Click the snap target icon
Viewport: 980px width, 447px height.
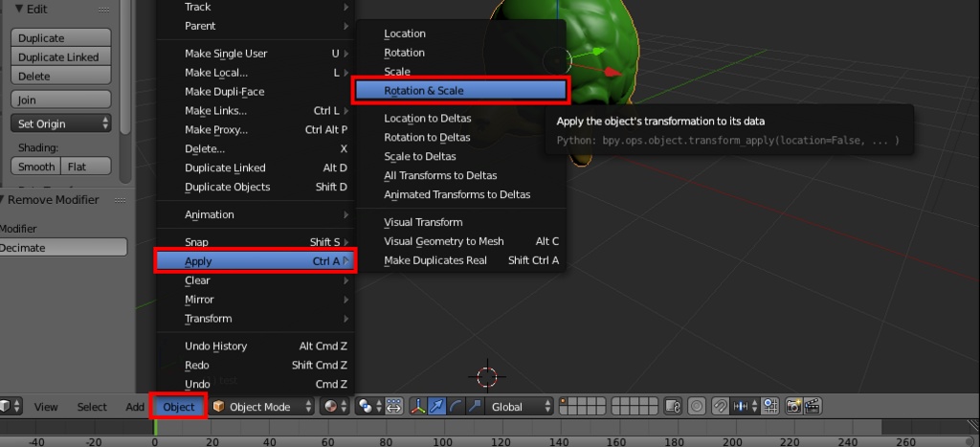770,407
